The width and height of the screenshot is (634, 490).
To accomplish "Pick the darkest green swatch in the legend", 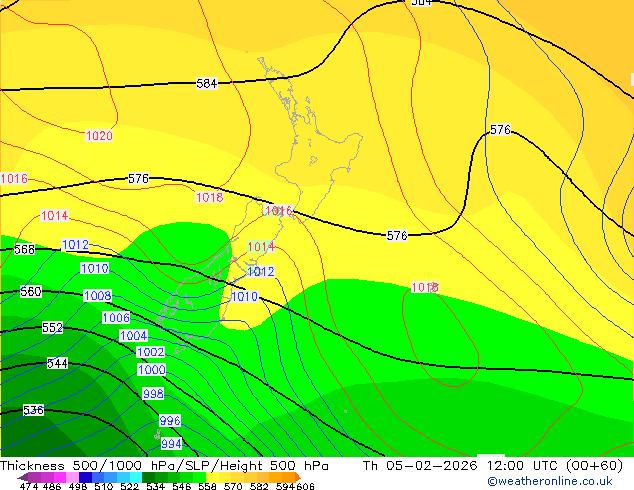I will click(x=148, y=477).
